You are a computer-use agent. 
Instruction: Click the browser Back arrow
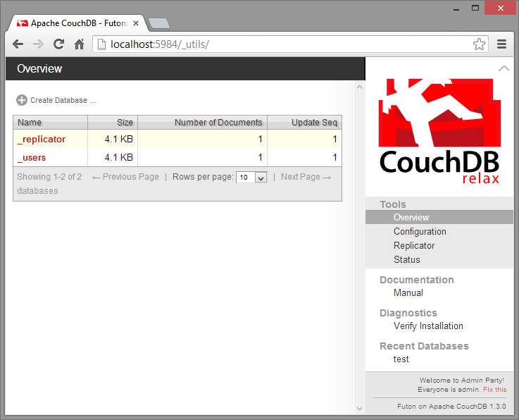18,44
